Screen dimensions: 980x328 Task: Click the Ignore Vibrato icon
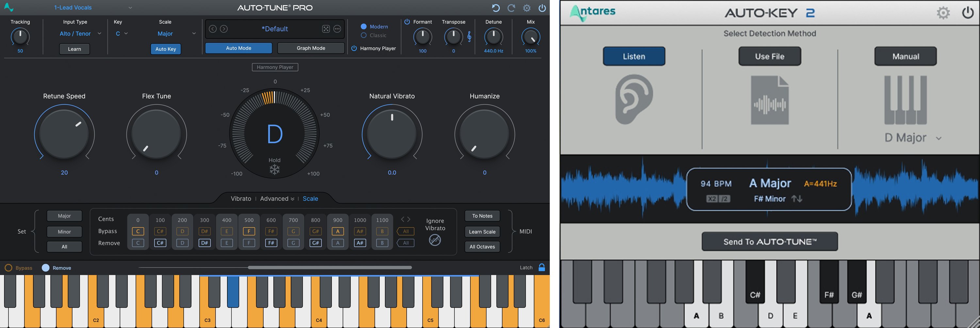coord(435,240)
